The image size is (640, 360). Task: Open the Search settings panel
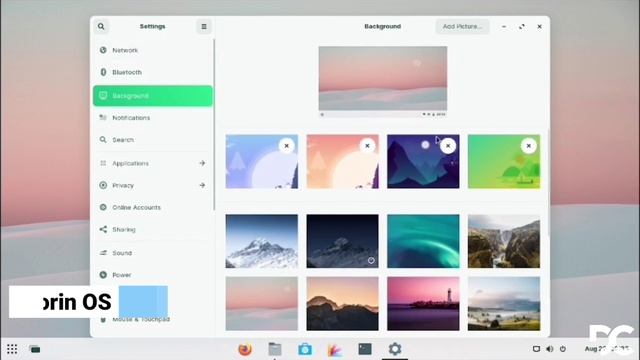click(x=152, y=140)
